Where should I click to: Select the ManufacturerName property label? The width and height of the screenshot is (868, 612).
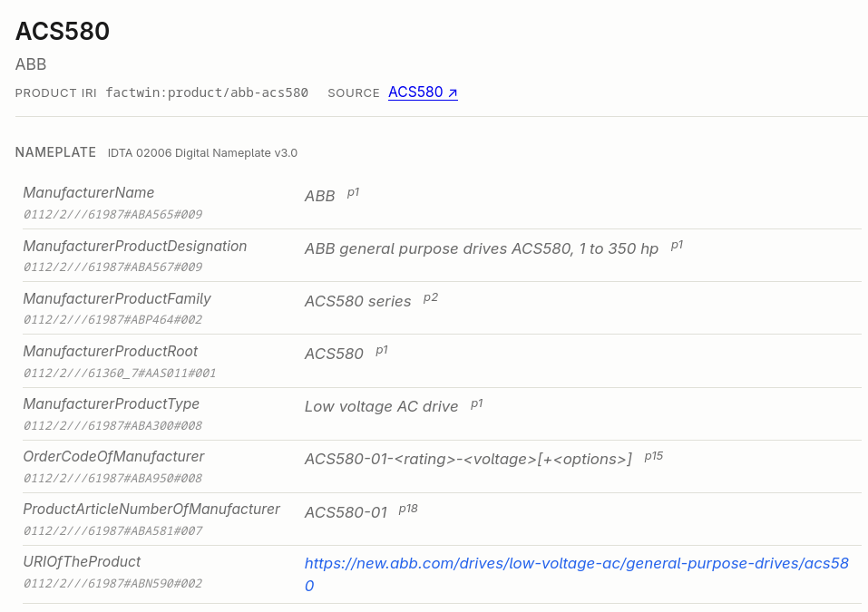(89, 192)
